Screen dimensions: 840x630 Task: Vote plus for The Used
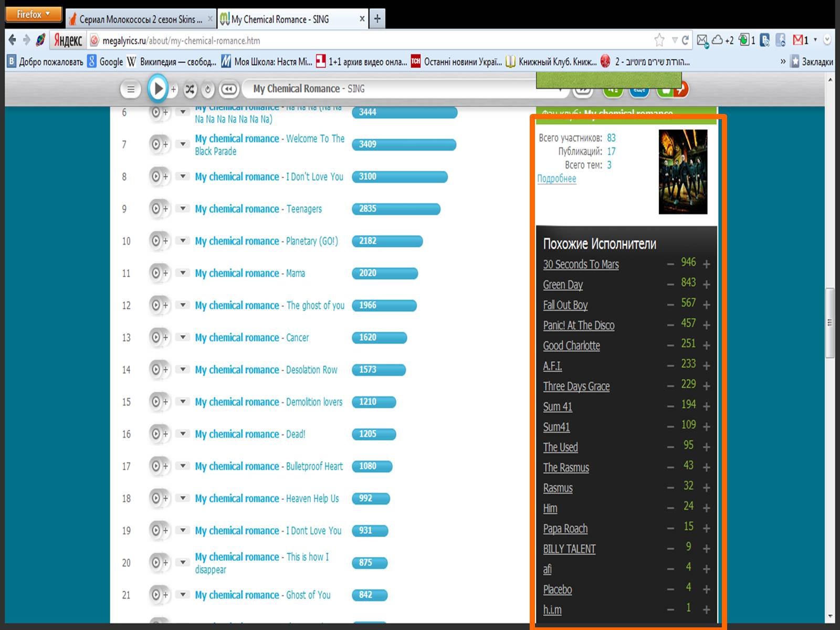click(706, 447)
